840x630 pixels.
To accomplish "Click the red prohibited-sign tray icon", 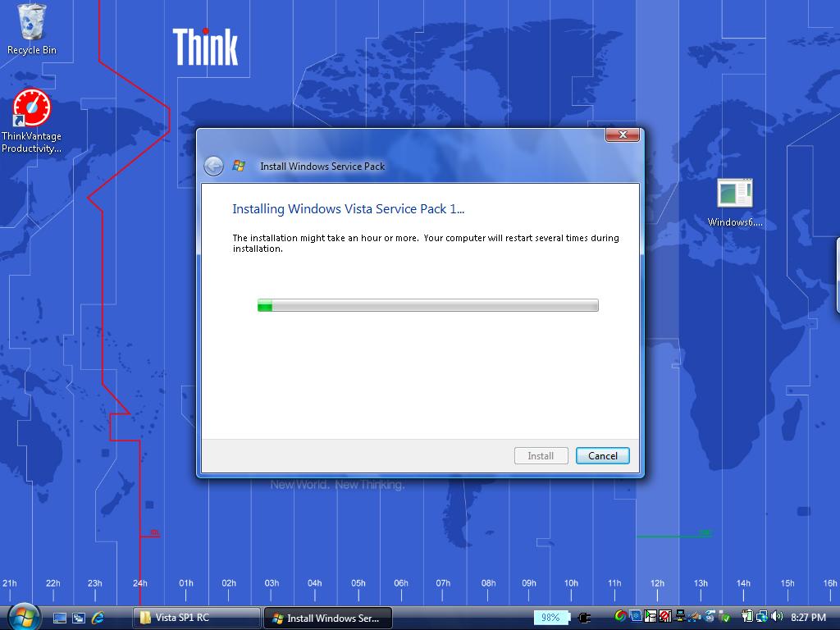I will [664, 617].
